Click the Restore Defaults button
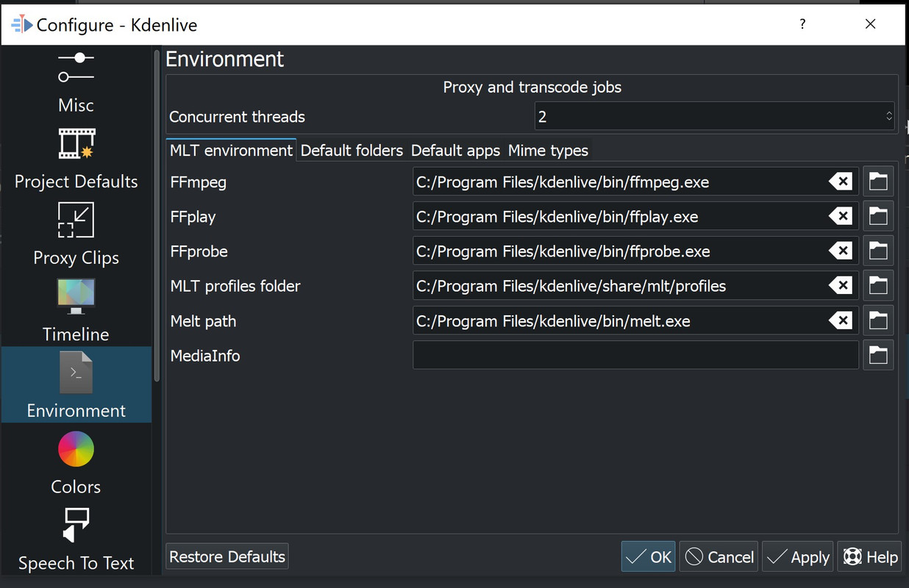This screenshot has height=588, width=909. (x=227, y=556)
